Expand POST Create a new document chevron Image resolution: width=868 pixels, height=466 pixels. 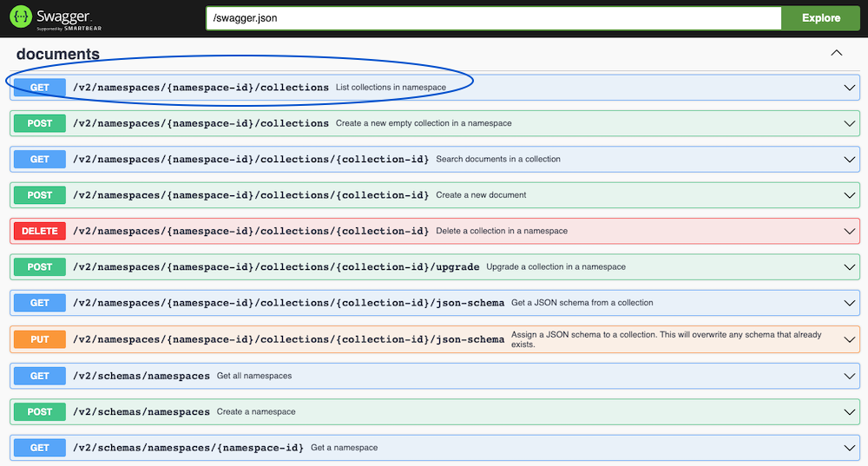pos(849,195)
